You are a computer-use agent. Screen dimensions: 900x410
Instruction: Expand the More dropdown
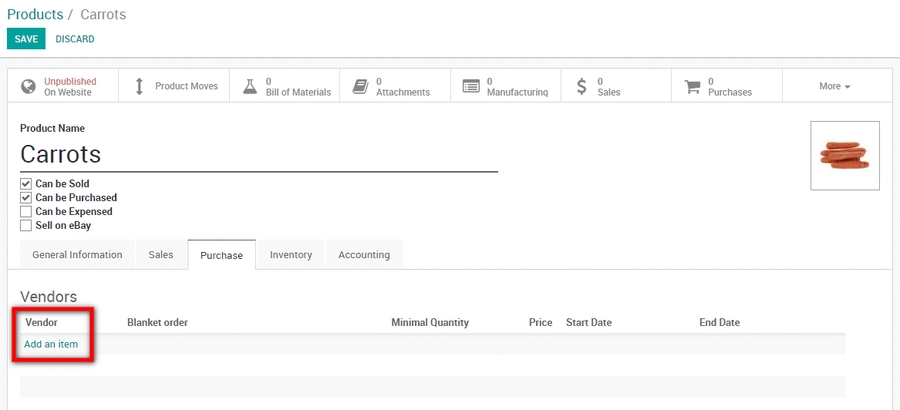click(x=835, y=86)
